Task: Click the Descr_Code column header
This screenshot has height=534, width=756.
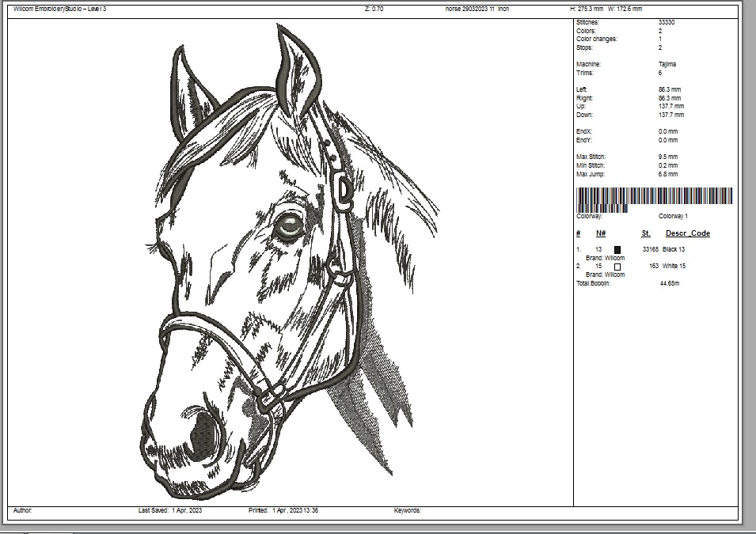Action: point(687,233)
